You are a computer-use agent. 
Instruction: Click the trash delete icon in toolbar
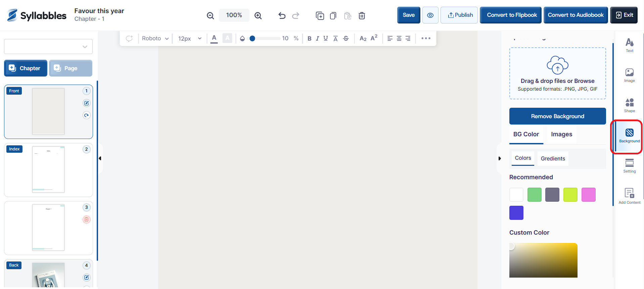(x=362, y=15)
